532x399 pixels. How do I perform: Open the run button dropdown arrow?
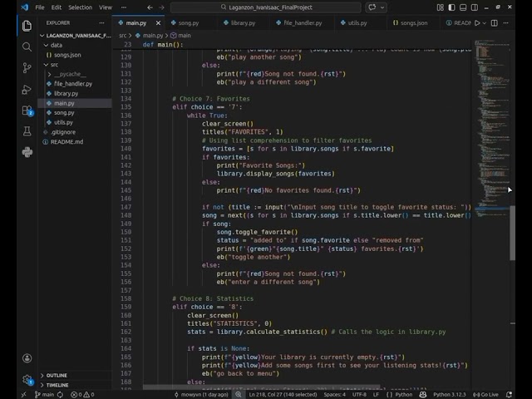485,22
